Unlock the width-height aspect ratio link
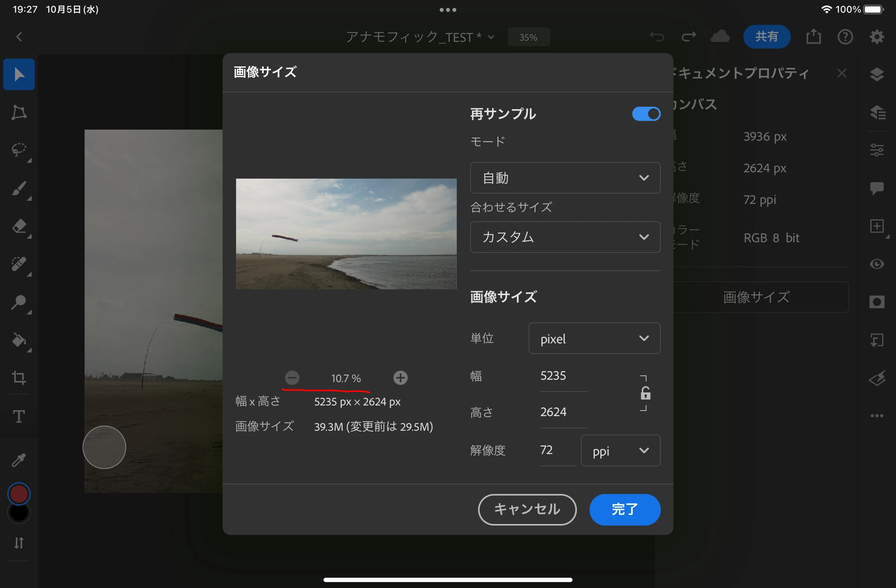The height and width of the screenshot is (588, 896). (645, 393)
